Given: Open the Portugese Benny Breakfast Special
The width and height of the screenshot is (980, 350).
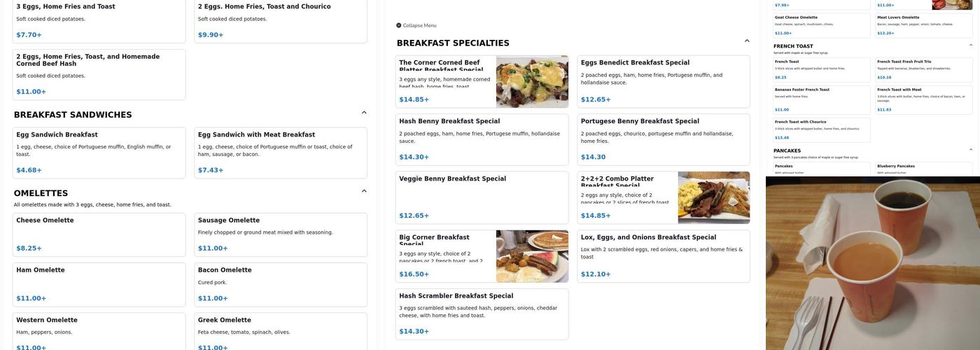Looking at the screenshot, I should [663, 139].
